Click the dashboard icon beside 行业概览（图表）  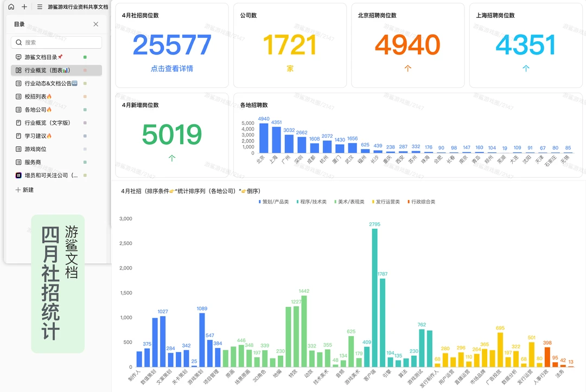click(18, 70)
